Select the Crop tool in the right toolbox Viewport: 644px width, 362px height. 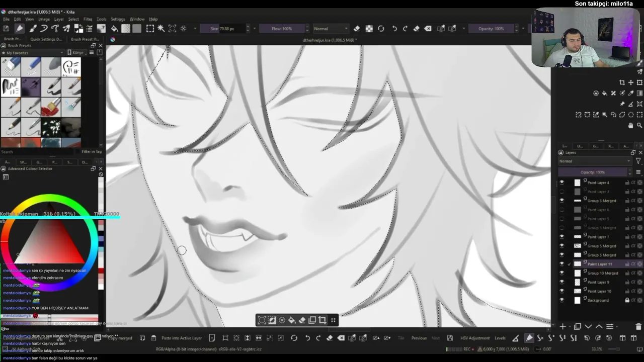[622, 82]
